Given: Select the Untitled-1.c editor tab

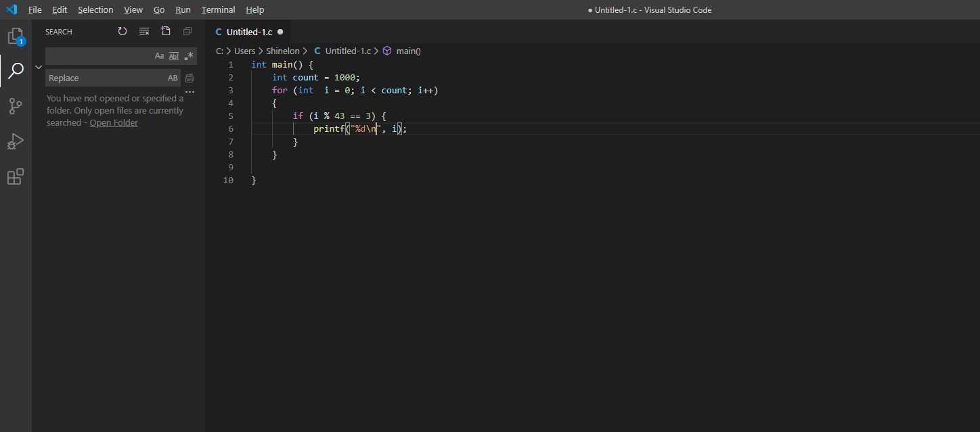Looking at the screenshot, I should 248,32.
